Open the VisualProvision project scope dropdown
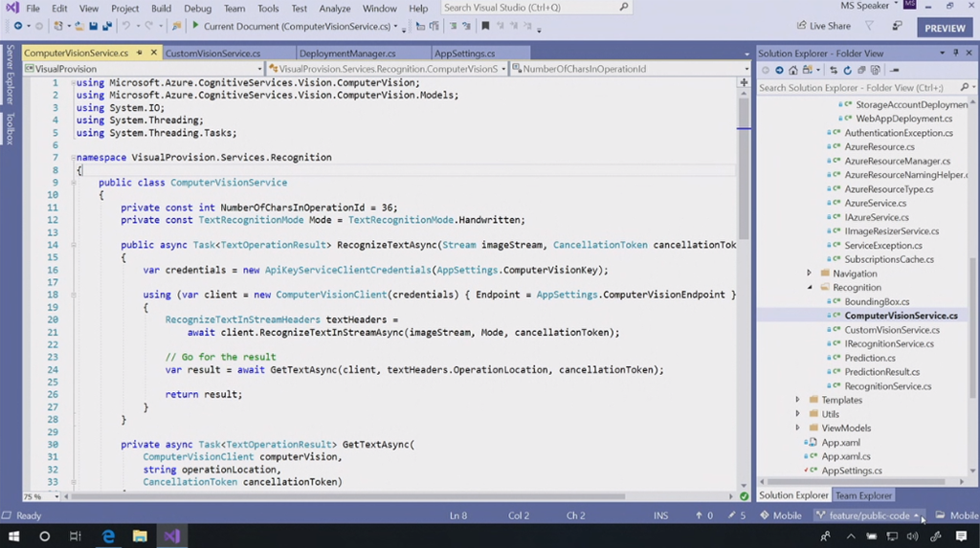This screenshot has height=548, width=980. pyautogui.click(x=259, y=69)
